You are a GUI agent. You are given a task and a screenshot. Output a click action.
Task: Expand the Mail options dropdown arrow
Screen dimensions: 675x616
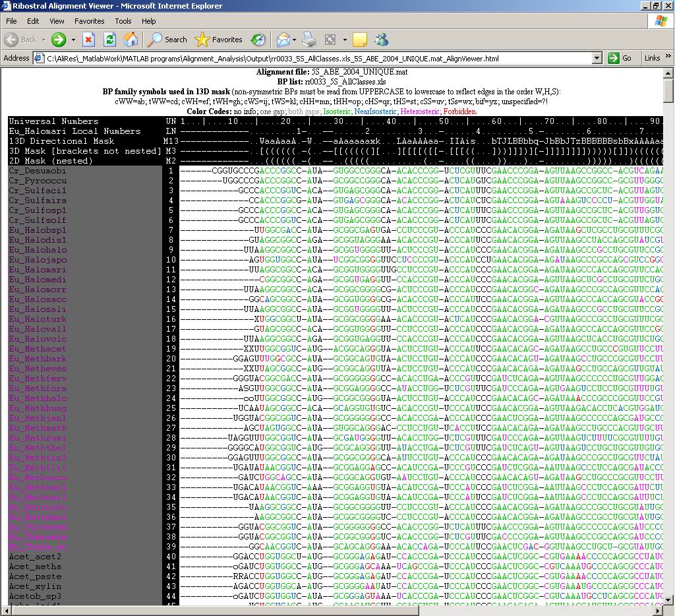(294, 40)
